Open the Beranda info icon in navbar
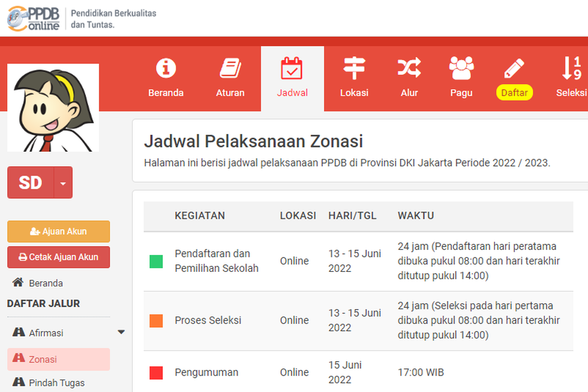The width and height of the screenshot is (588, 392). tap(166, 68)
